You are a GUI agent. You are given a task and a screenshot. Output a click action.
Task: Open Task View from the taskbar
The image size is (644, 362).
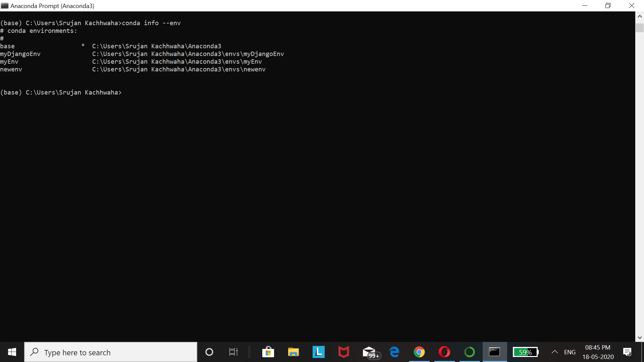pos(233,352)
